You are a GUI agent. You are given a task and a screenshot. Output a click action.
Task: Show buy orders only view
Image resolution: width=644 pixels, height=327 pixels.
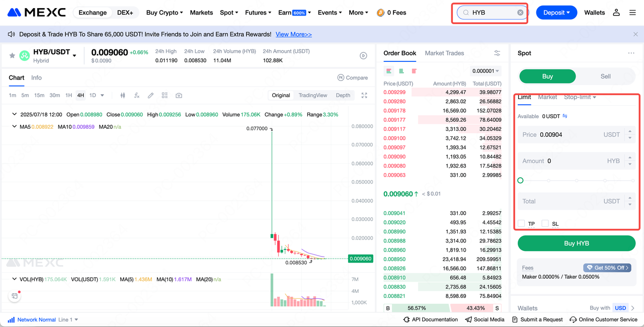401,71
